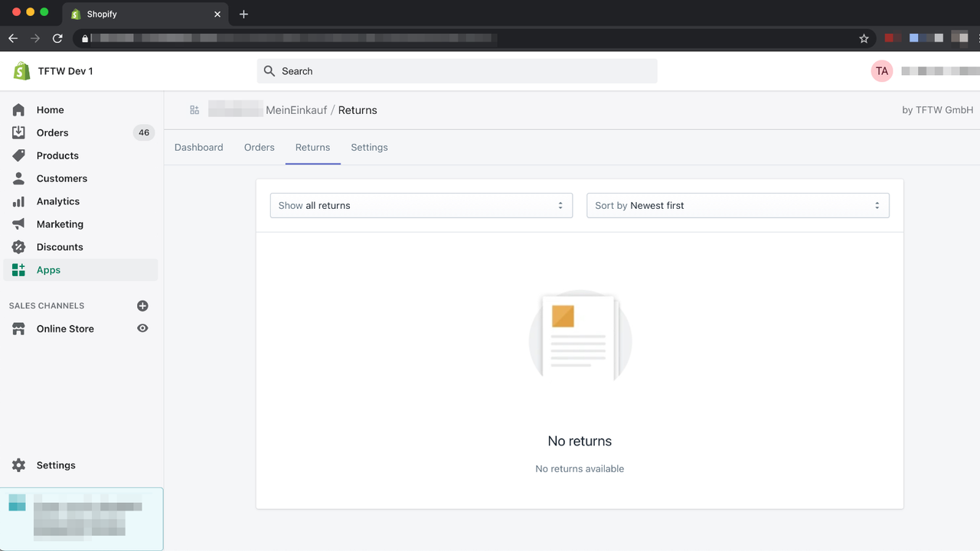Screen dimensions: 980x551
Task: Click the orders badge showing 46
Action: pos(143,132)
